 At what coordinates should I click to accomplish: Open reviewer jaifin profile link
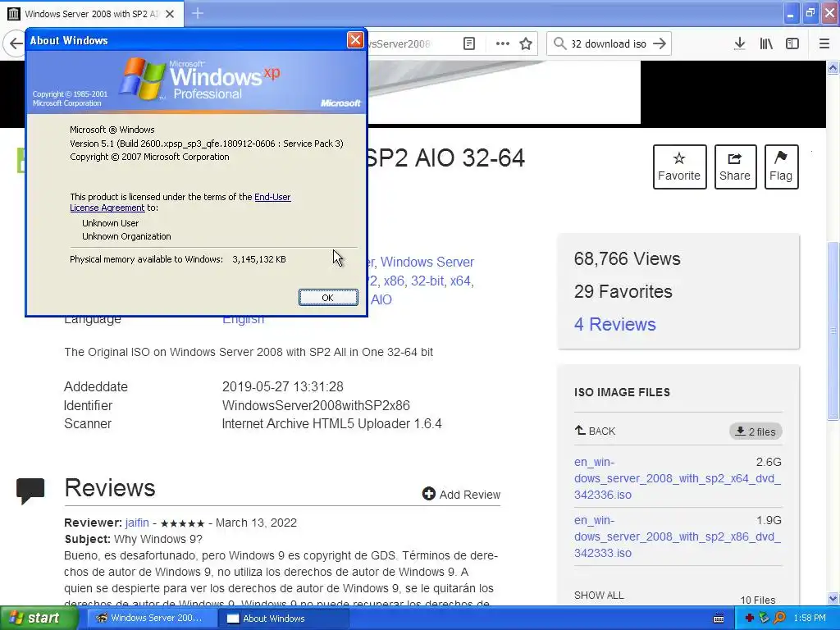pyautogui.click(x=137, y=523)
